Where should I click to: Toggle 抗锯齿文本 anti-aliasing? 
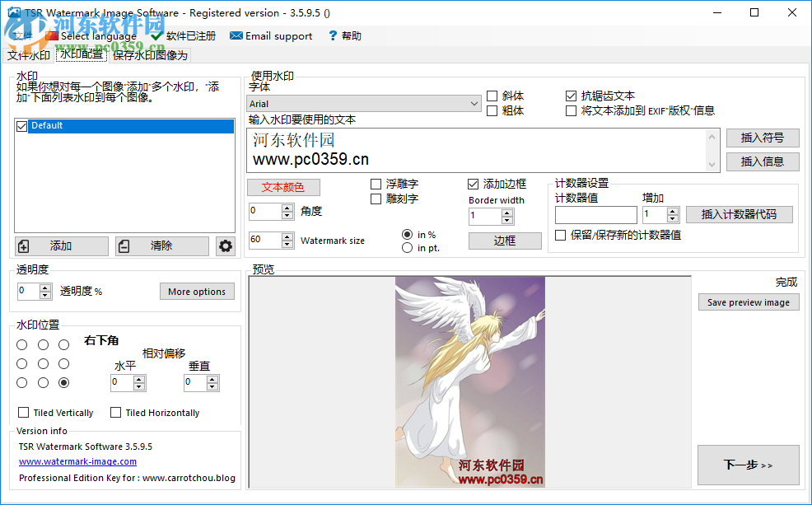pyautogui.click(x=571, y=95)
